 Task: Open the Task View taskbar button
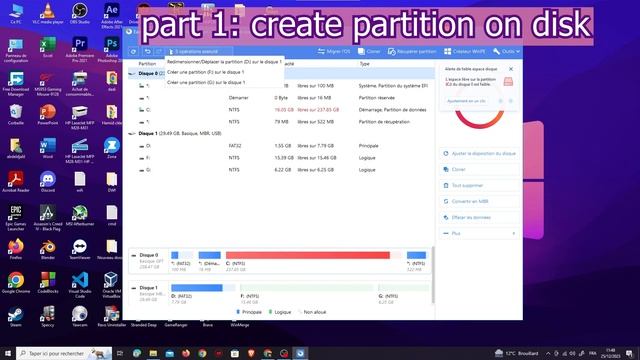coord(120,353)
